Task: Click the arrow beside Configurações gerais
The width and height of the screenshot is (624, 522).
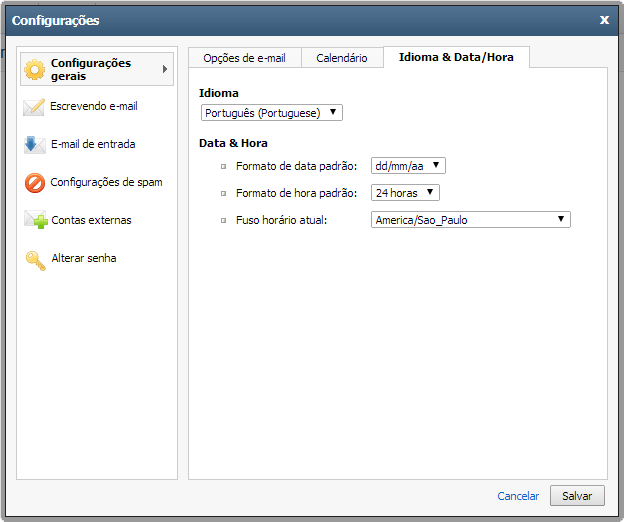Action: pos(165,69)
